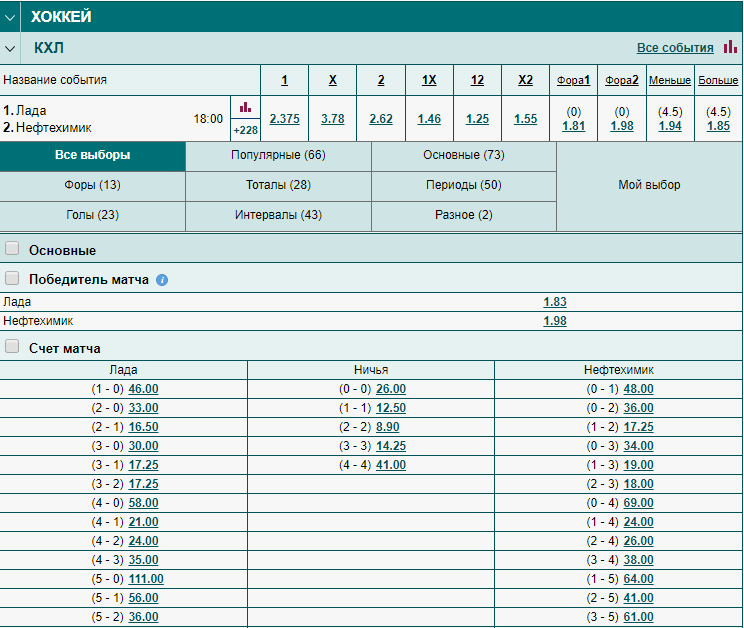Pick draw score (4 - 4) odds 41.00
This screenshot has height=628, width=744.
coord(391,465)
